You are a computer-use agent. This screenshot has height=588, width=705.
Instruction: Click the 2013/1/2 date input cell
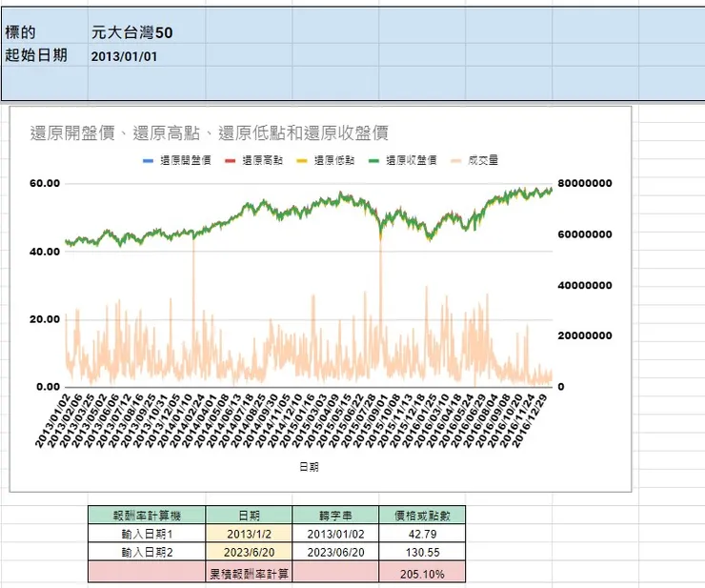pyautogui.click(x=249, y=534)
